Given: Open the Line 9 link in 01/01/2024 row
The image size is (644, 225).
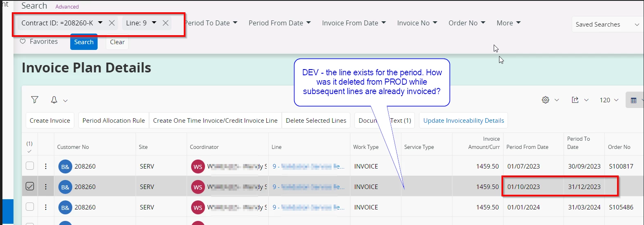Looking at the screenshot, I should coord(308,207).
